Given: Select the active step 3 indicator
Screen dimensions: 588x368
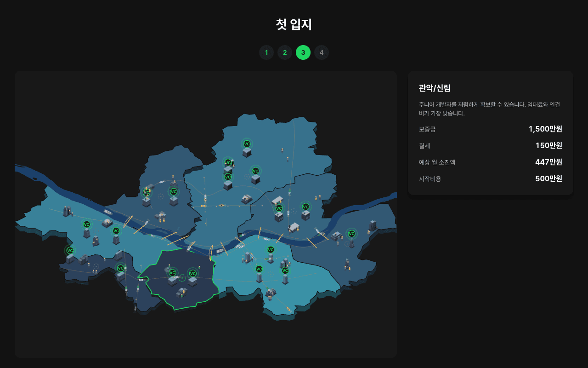Looking at the screenshot, I should coord(303,52).
